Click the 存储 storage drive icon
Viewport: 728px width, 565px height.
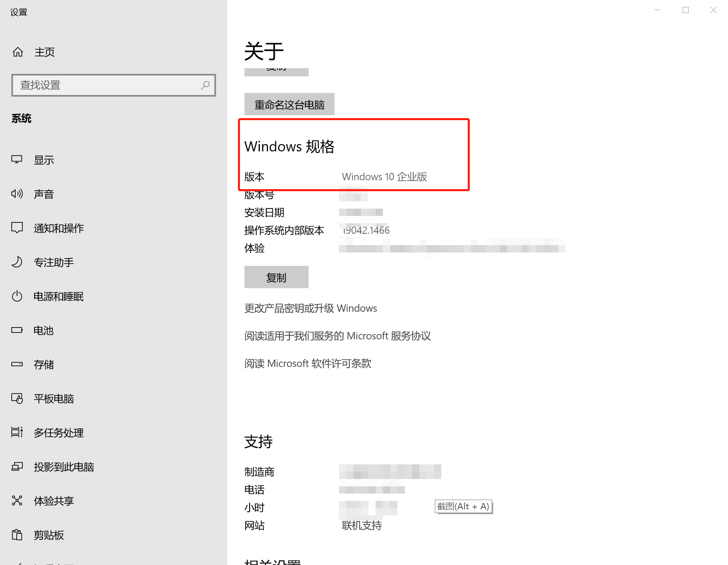click(x=17, y=364)
